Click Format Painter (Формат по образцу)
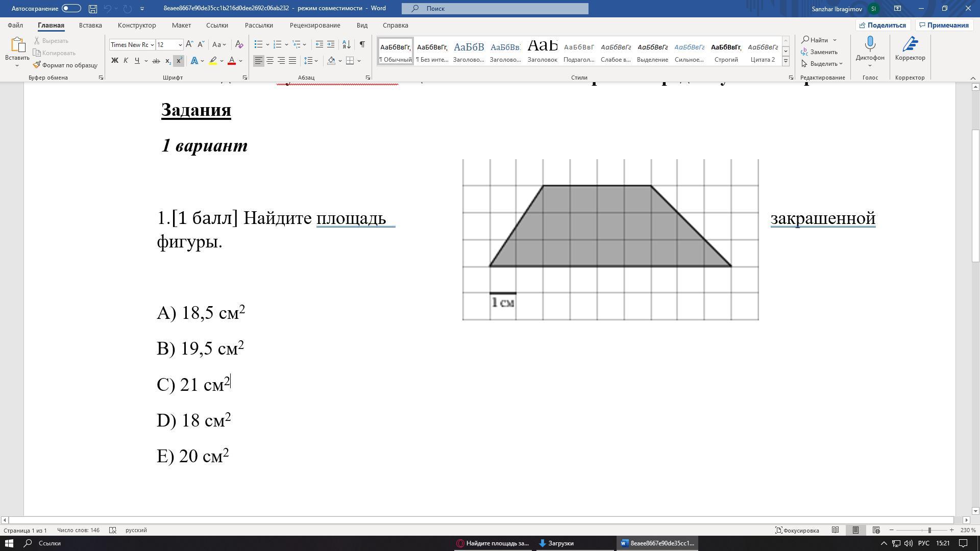This screenshot has height=551, width=980. (65, 65)
